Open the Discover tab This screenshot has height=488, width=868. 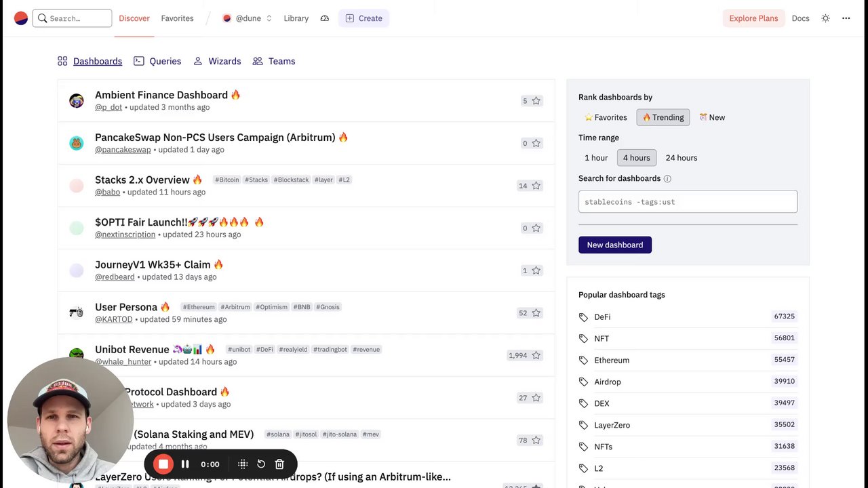(134, 18)
